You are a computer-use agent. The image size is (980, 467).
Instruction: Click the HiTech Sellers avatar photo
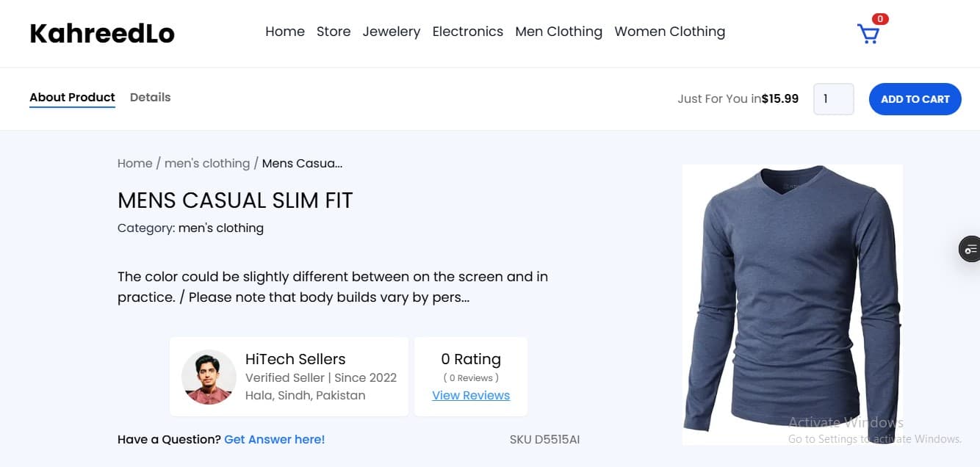tap(209, 377)
